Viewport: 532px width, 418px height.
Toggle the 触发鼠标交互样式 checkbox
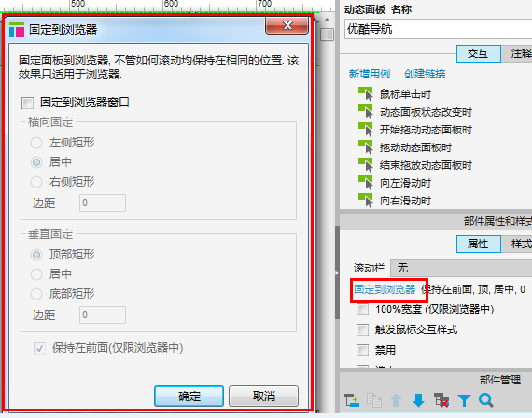(363, 329)
